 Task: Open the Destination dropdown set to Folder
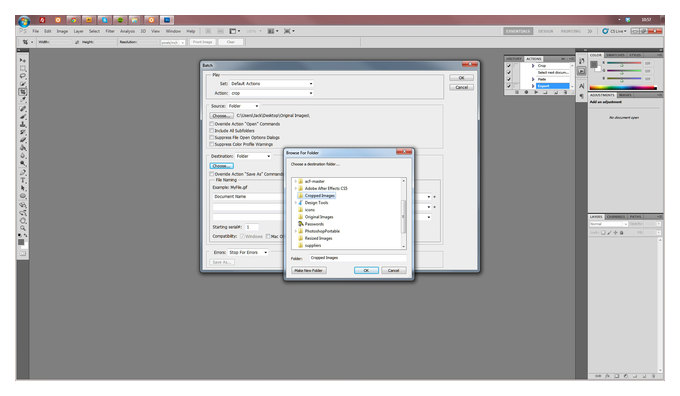pos(253,156)
